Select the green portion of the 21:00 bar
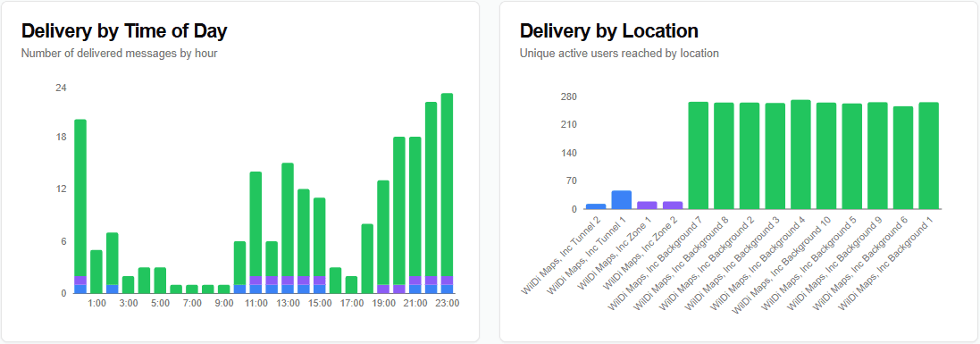980x344 pixels. pos(415,206)
